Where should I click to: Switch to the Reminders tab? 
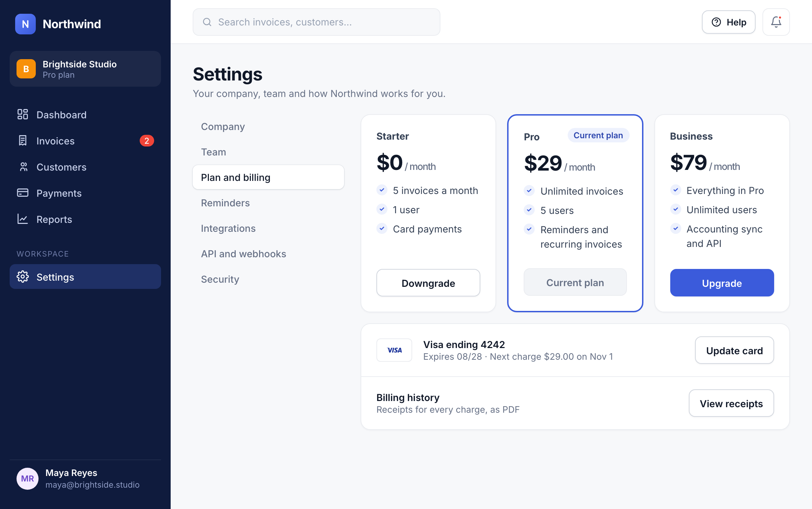point(268,203)
